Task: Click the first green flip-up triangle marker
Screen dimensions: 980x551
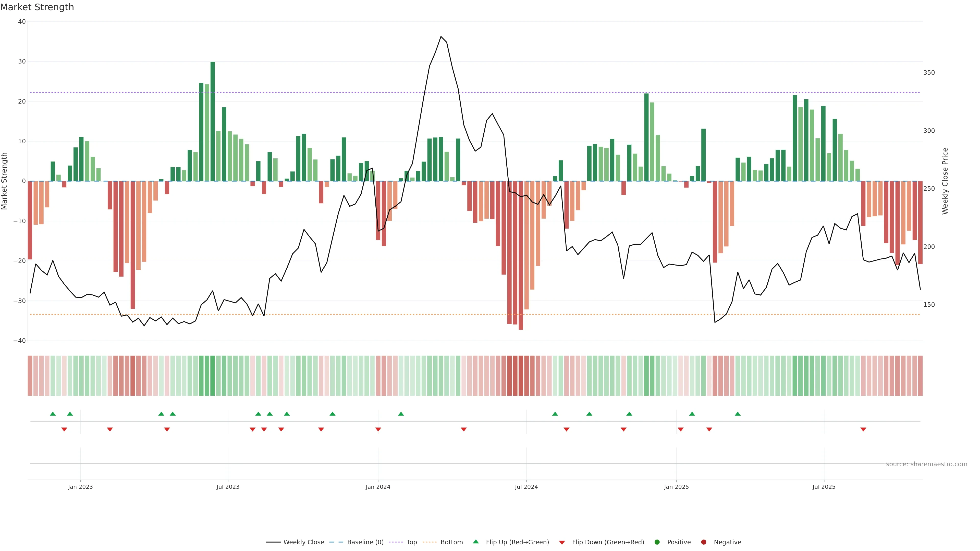Action: 53,414
